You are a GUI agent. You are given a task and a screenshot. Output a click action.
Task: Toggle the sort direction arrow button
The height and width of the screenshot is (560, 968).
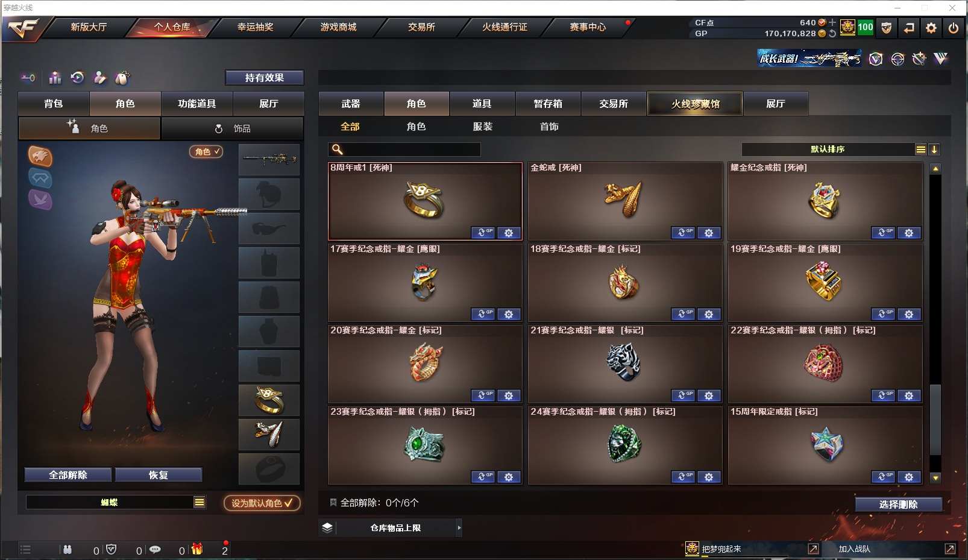click(934, 149)
